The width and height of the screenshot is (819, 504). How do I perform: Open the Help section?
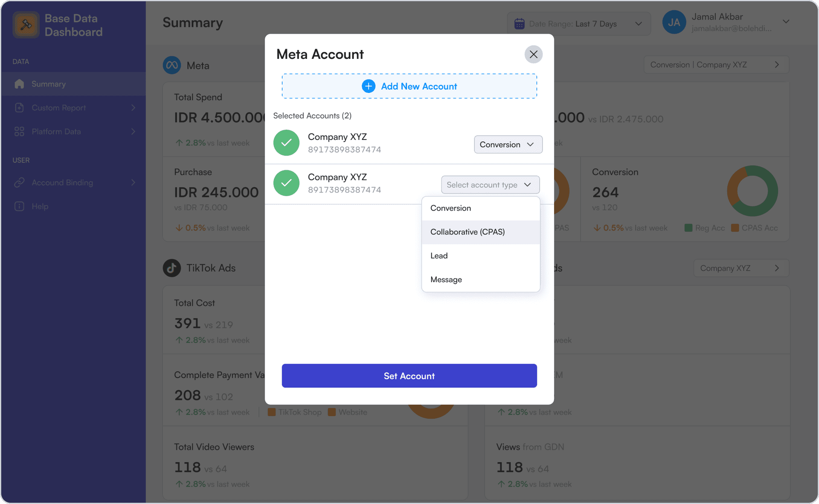[x=40, y=206]
